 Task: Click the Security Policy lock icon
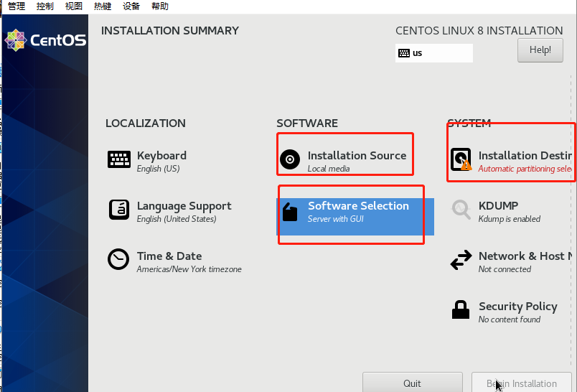(x=461, y=309)
